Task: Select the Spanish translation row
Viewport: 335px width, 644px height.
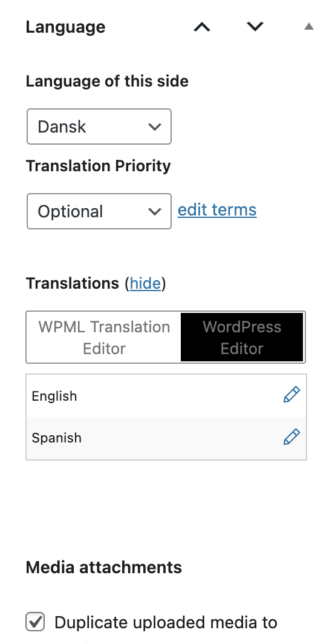Action: [166, 438]
